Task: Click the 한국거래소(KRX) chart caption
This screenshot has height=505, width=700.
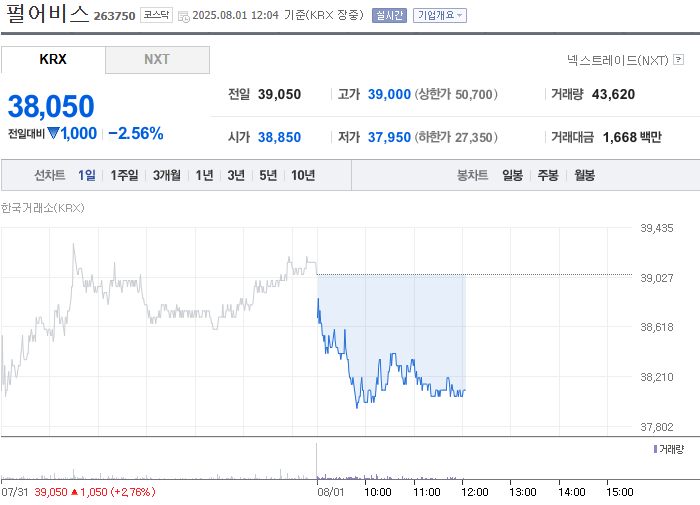Action: 42,208
